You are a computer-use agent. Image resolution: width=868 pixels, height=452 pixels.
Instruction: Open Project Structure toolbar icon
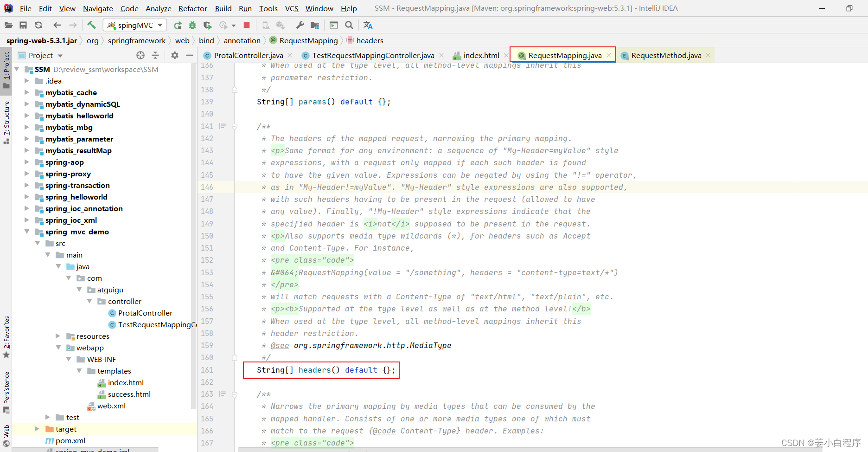tap(315, 25)
